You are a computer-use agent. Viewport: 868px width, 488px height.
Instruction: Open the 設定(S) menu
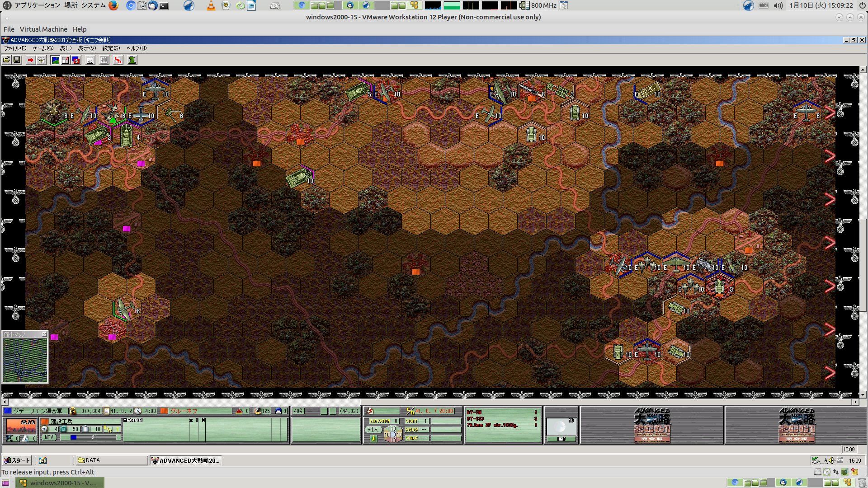tap(111, 48)
